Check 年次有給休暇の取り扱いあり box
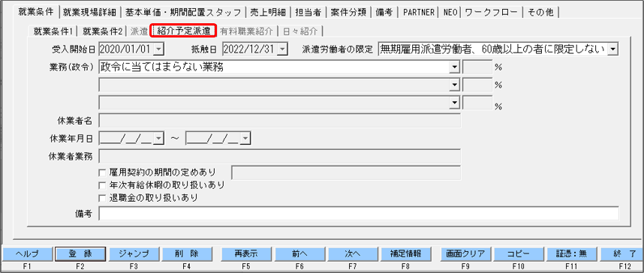 point(103,185)
